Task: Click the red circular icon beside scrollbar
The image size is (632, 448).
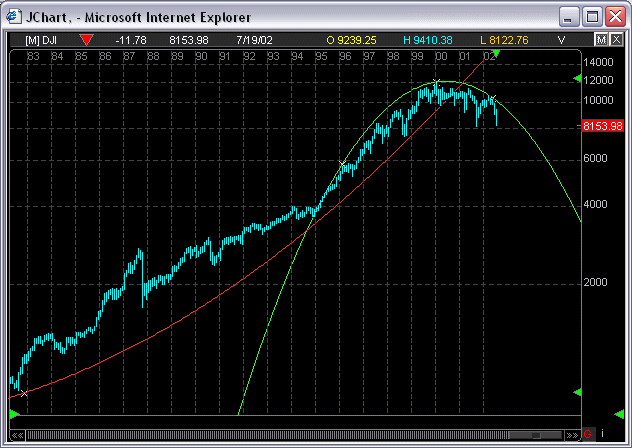Action: (588, 435)
